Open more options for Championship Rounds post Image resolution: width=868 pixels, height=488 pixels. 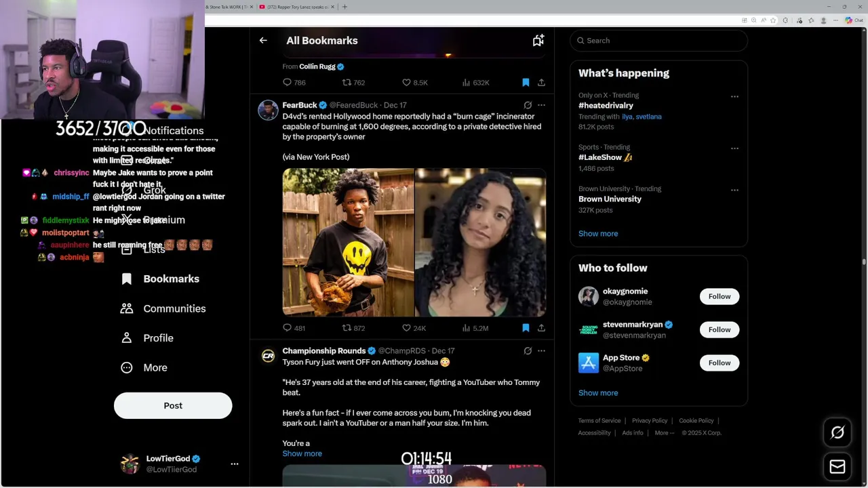click(541, 351)
